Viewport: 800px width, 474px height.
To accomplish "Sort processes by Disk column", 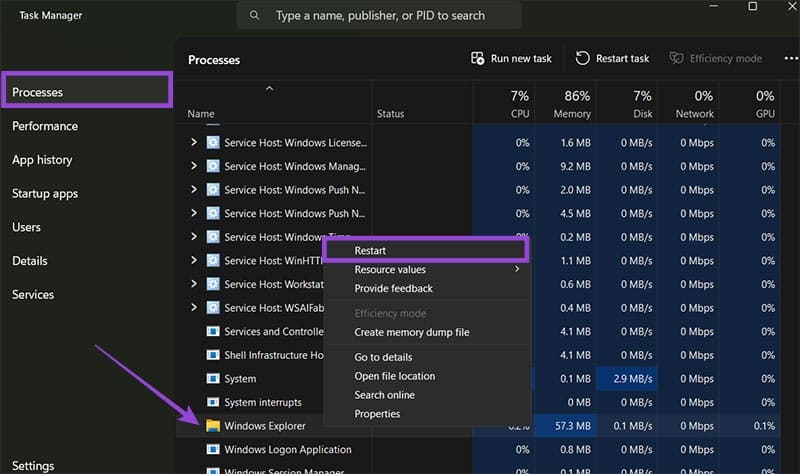I will pos(627,104).
